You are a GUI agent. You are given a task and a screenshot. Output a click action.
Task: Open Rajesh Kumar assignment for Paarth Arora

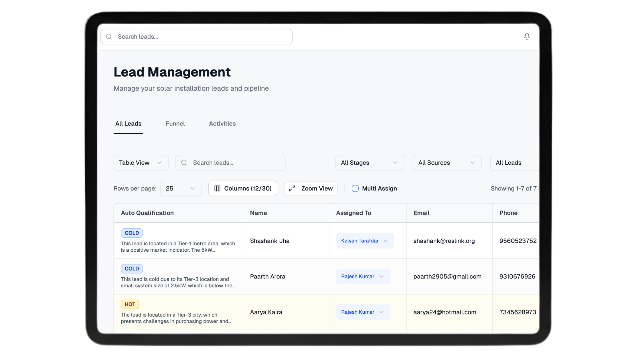pyautogui.click(x=363, y=276)
